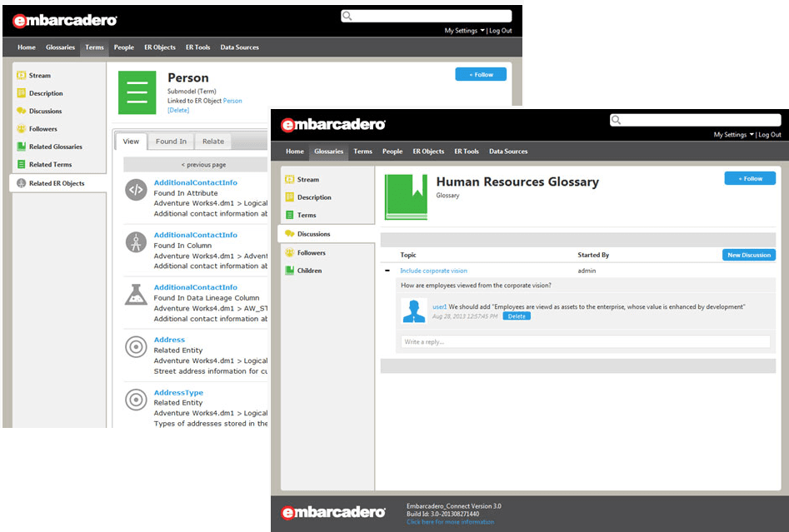Viewport: 789px width, 532px height.
Task: Switch to the Relate tab
Action: click(213, 142)
